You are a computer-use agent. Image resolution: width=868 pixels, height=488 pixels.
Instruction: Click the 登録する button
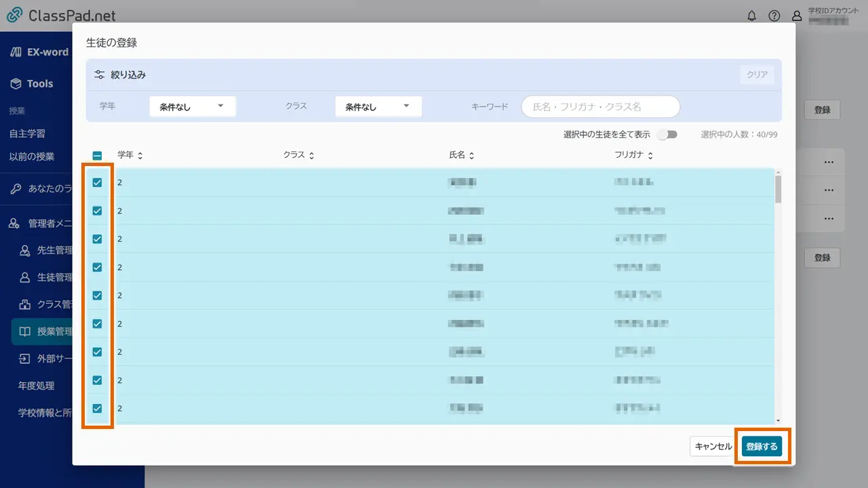(762, 446)
